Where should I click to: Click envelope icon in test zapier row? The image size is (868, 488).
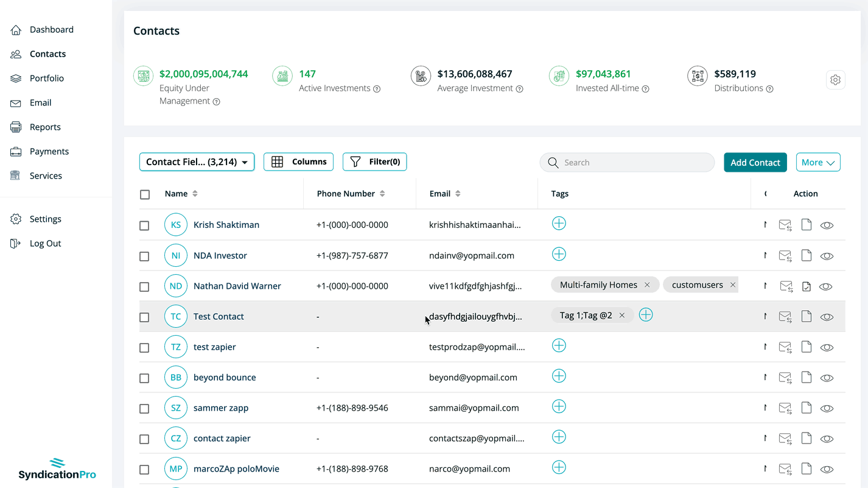[785, 347]
